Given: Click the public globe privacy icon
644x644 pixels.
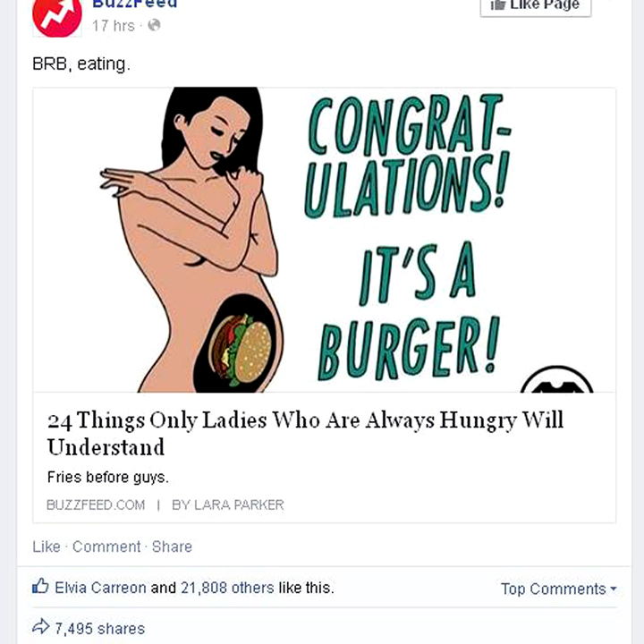Looking at the screenshot, I should tap(155, 25).
